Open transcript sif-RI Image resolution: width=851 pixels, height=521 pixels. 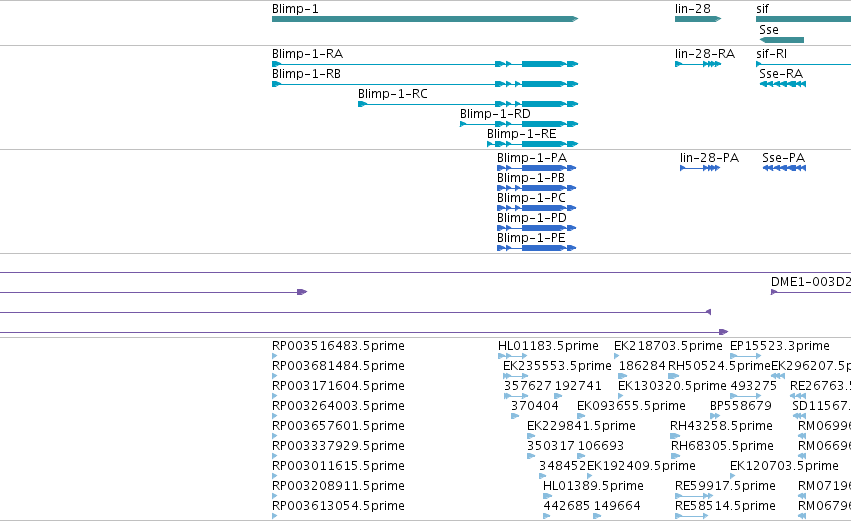(x=803, y=64)
